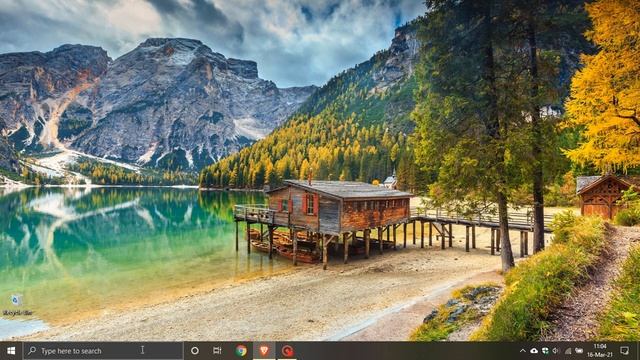This screenshot has width=640, height=360.
Task: Select the Recycle Bin desktop icon
Action: pos(17,305)
